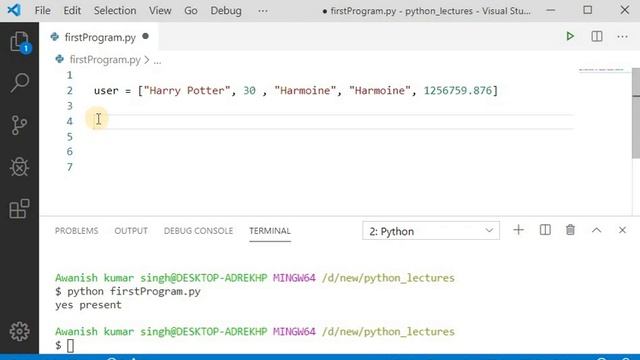Click firstProgram.py in breadcrumb
The image size is (640, 360).
click(105, 60)
